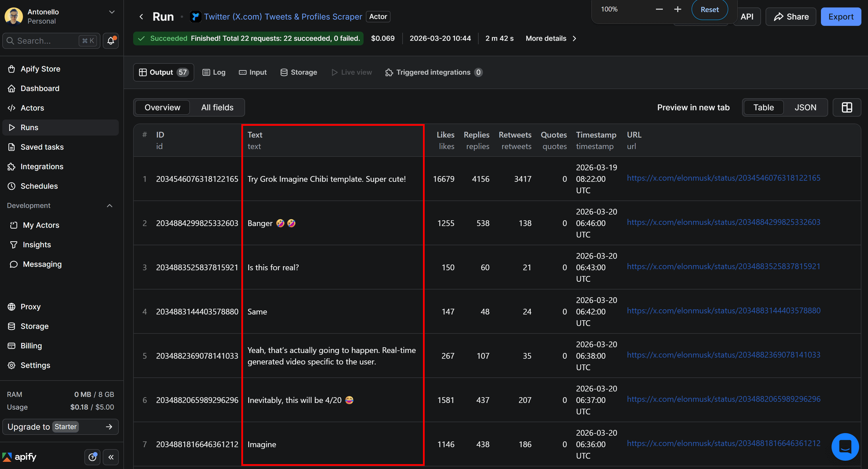Click the Apify logo
This screenshot has width=868, height=469.
click(20, 457)
